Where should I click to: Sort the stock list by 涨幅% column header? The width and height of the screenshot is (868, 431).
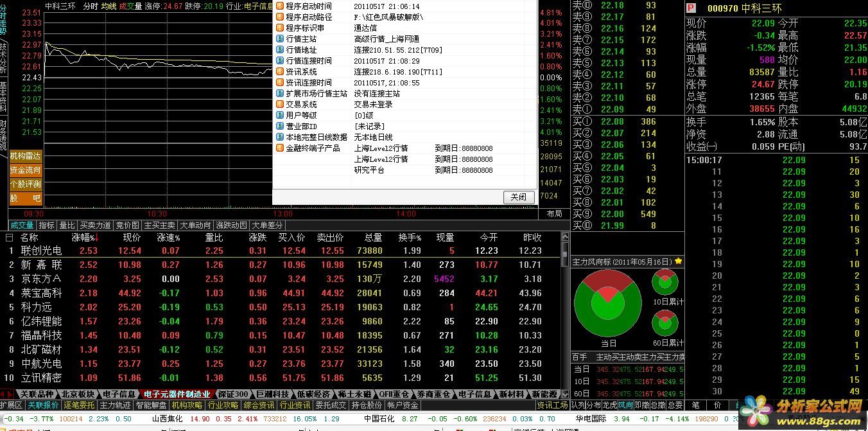coord(85,237)
